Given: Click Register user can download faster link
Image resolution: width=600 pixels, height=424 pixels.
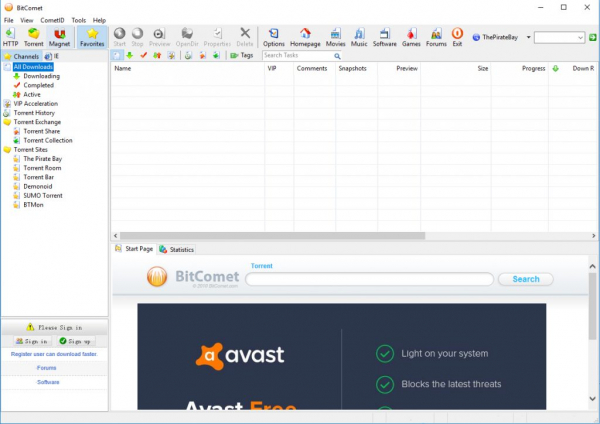Looking at the screenshot, I should click(54, 354).
